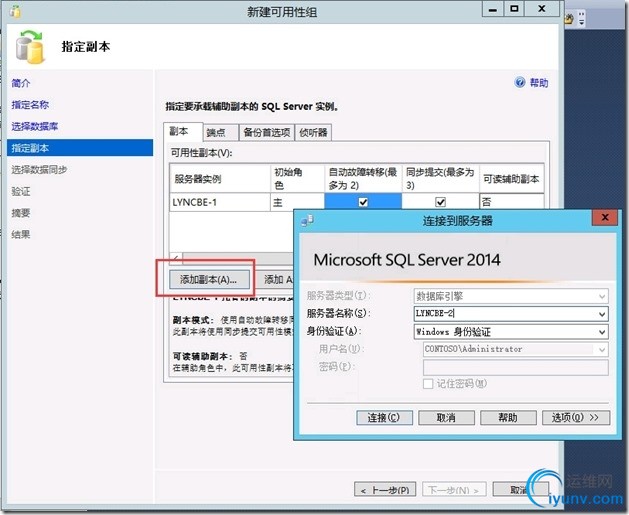Viewport: 629px width, 515px height.
Task: Go to the 指定名称 wizard page
Action: 30,105
